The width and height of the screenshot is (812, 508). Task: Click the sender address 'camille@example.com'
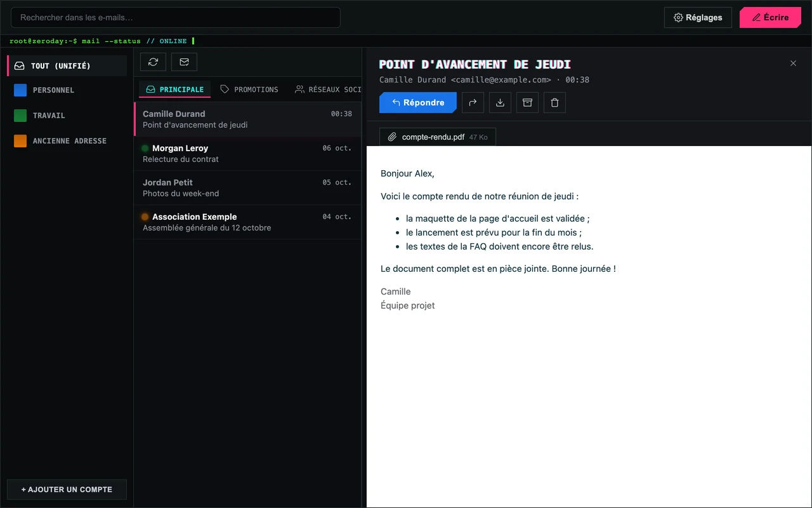pyautogui.click(x=501, y=80)
